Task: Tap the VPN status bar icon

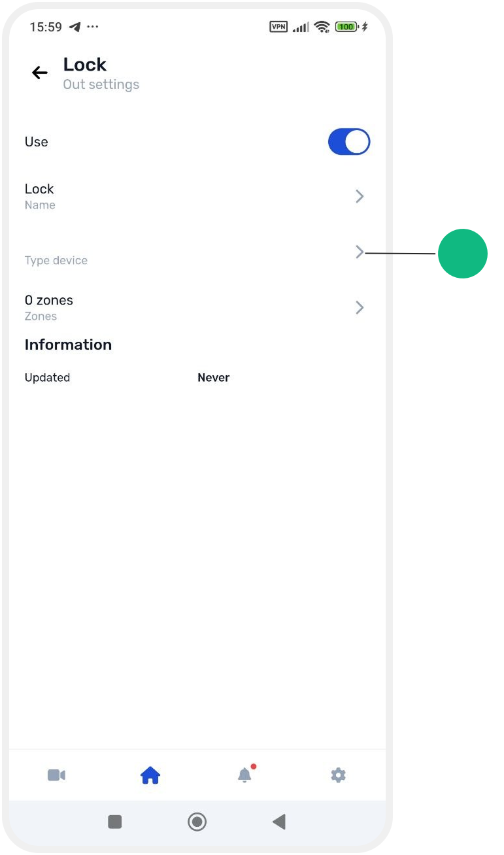Action: pos(278,27)
